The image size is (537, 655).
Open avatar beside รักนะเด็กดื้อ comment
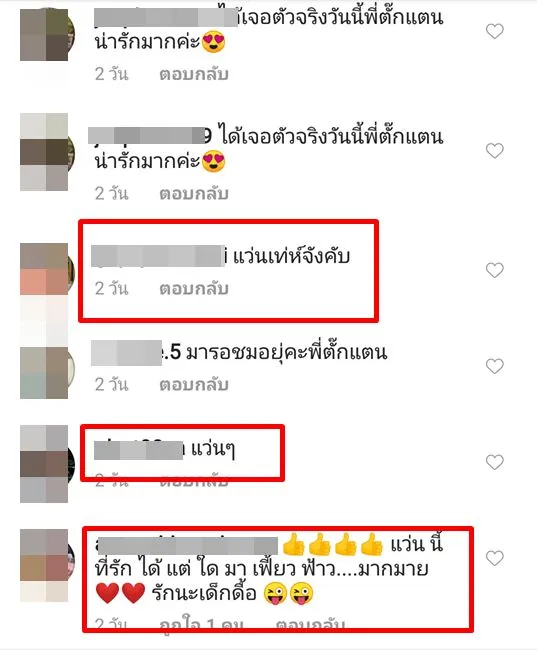(47, 565)
